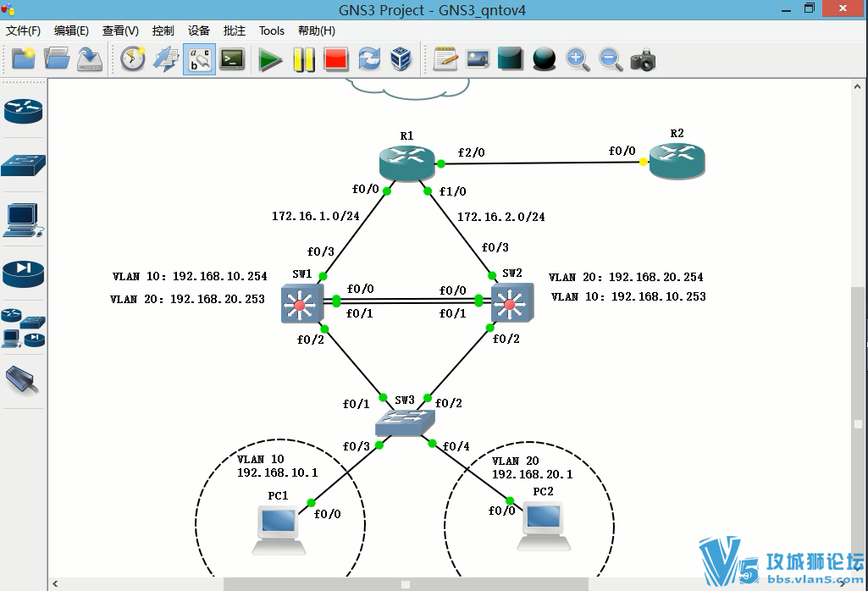868x591 pixels.
Task: Open the 批注 menu
Action: pyautogui.click(x=235, y=31)
